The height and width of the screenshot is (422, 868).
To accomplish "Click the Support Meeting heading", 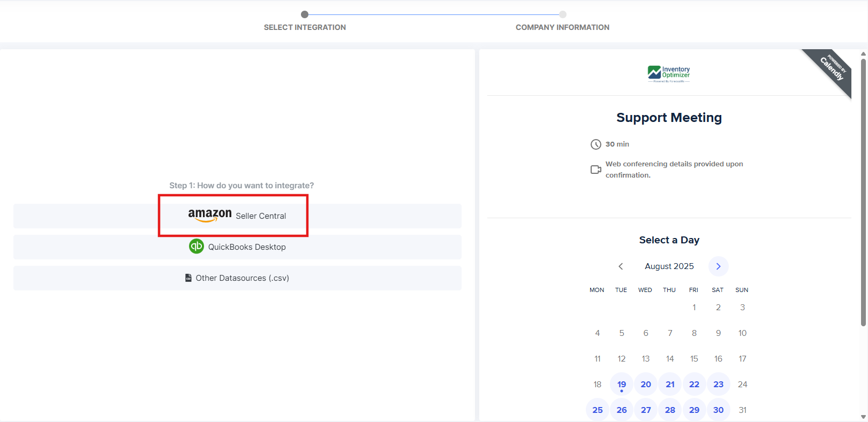I will tap(669, 118).
